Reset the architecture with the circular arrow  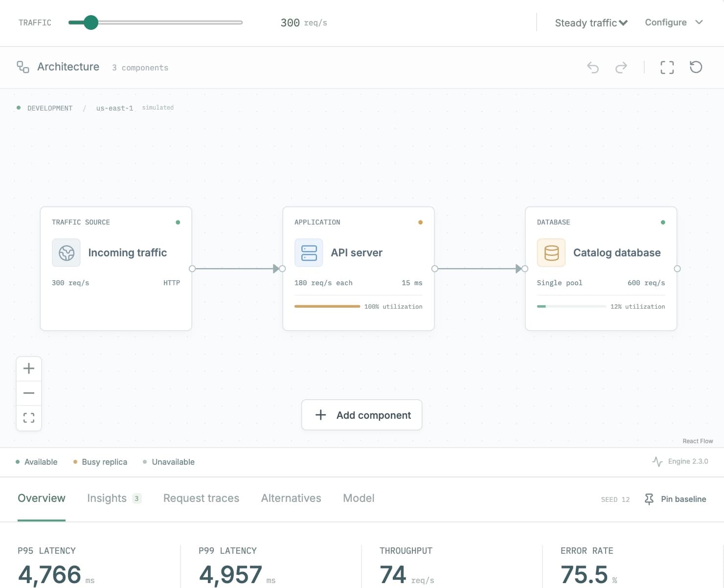(696, 67)
